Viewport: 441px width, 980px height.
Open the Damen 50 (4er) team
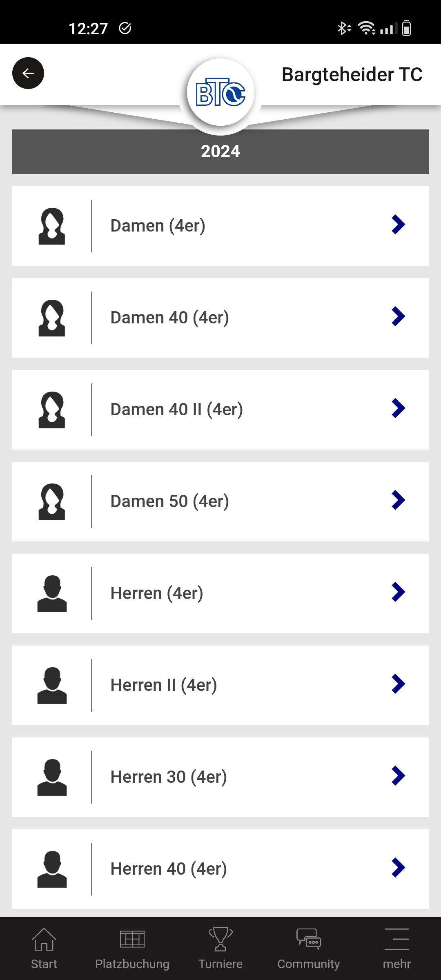[x=220, y=502]
